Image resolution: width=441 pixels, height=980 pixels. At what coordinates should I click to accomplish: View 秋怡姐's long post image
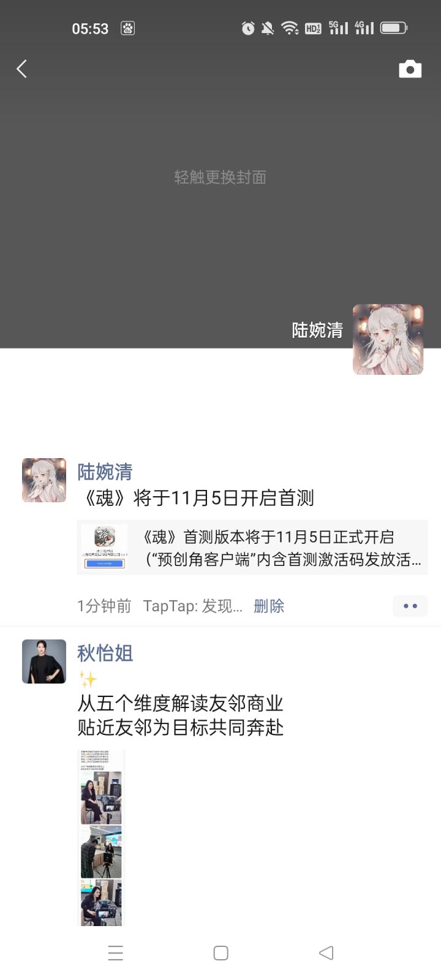tap(101, 837)
